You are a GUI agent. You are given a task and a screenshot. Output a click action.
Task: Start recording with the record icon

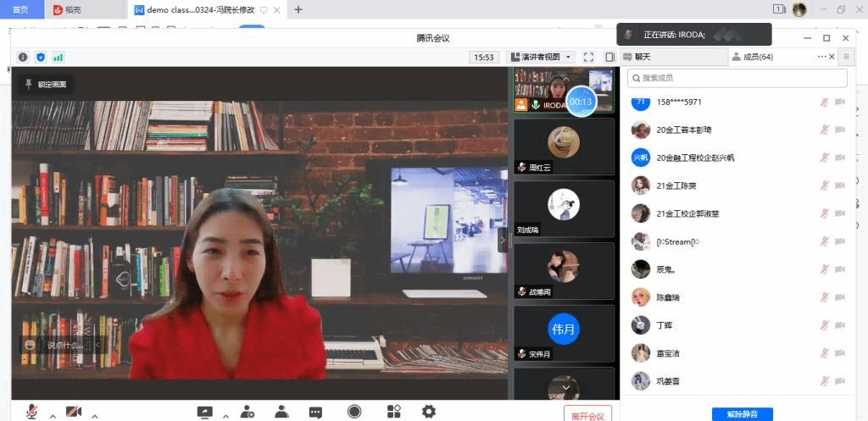point(354,412)
